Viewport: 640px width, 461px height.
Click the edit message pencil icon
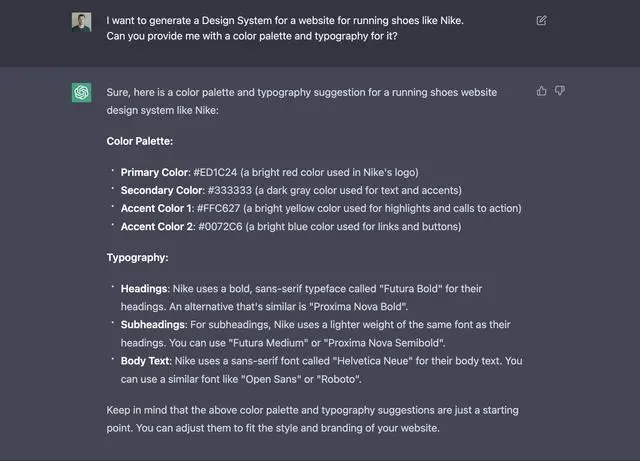click(x=542, y=20)
